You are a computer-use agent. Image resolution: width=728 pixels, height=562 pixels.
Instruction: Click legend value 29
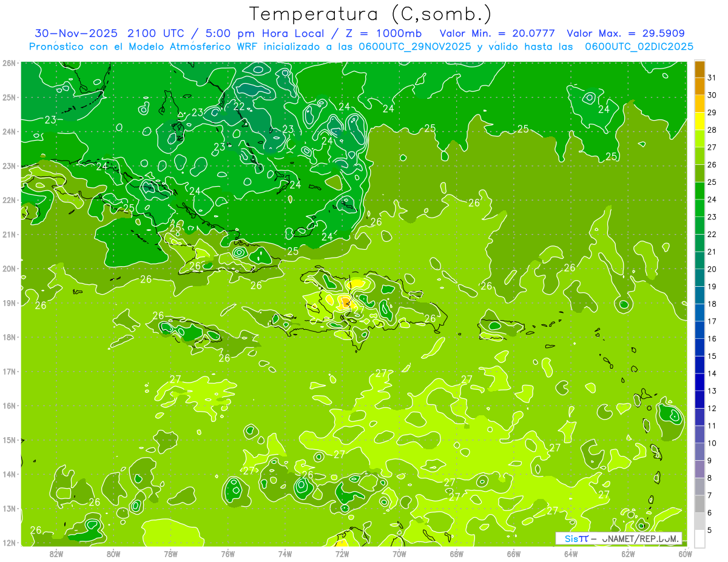click(x=712, y=113)
